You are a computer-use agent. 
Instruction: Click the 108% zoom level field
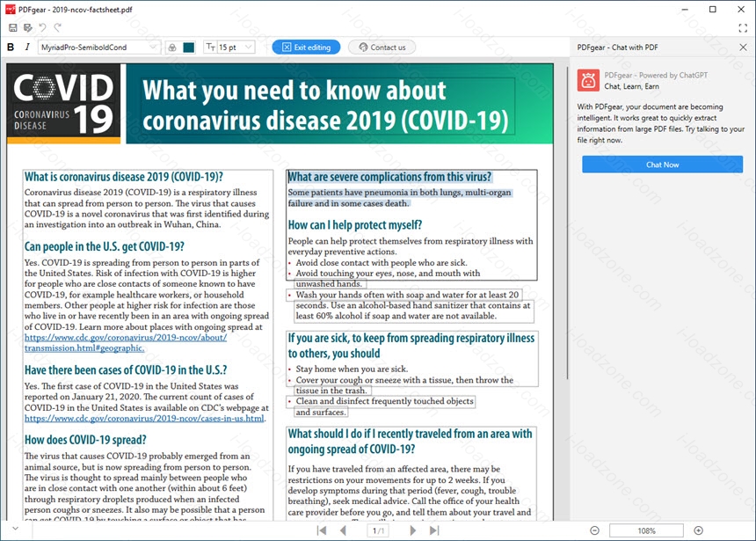646,530
